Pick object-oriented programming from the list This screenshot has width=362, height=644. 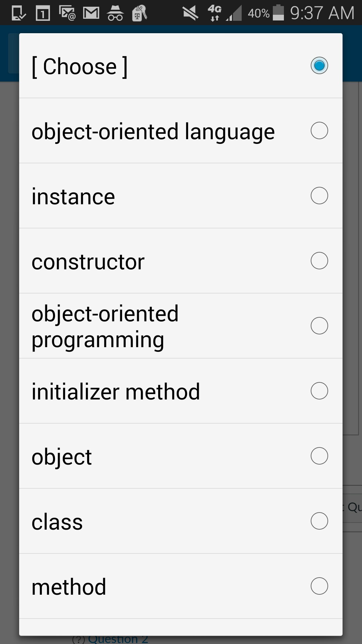(x=319, y=325)
